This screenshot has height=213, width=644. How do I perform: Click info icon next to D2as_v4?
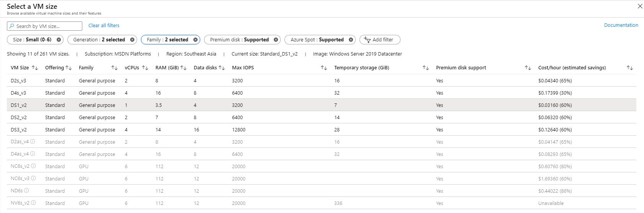(33, 142)
